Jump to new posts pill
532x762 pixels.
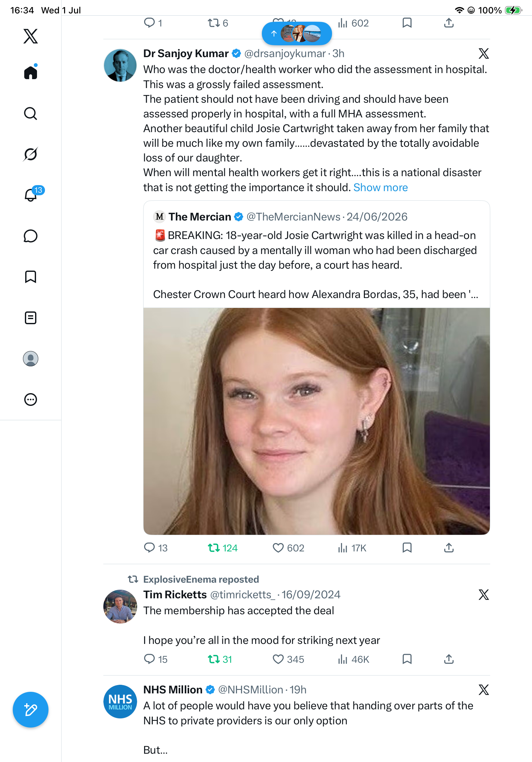point(297,33)
